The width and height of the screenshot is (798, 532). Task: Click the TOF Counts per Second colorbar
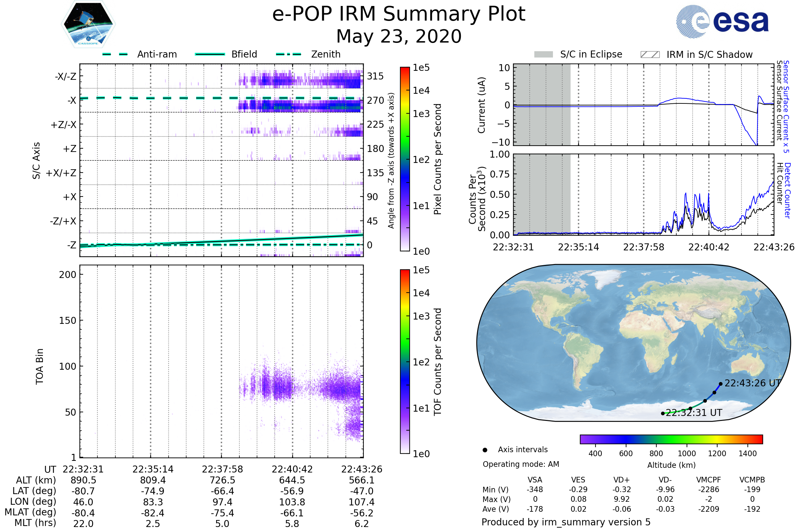[405, 361]
